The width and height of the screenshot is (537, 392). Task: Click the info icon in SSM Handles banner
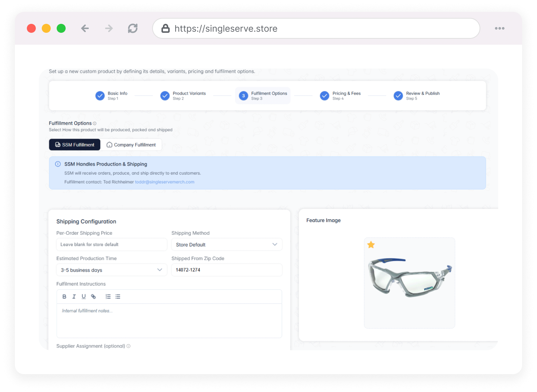pyautogui.click(x=58, y=164)
